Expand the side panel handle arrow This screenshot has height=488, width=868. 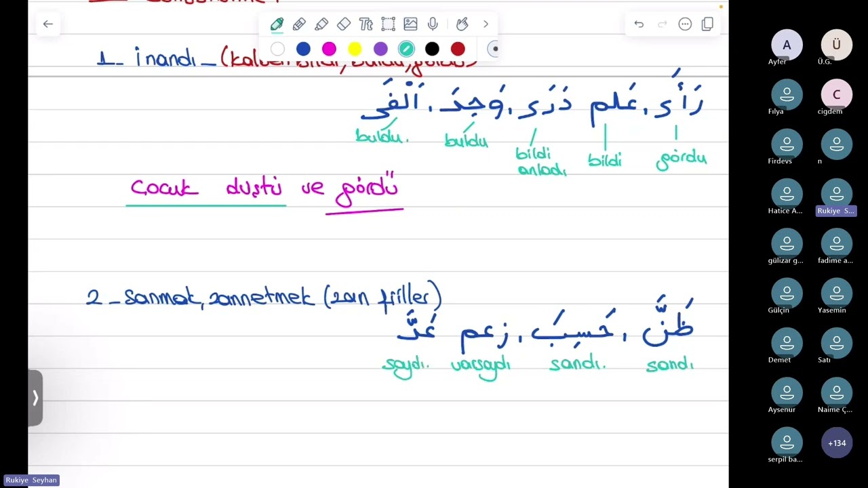pos(35,398)
